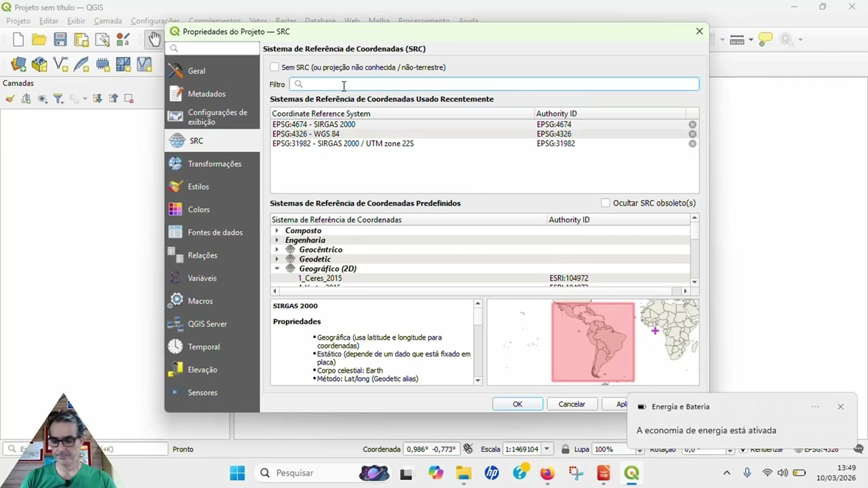Click the New GeoPackage layer icon
This screenshot has width=868, height=488.
pyautogui.click(x=39, y=64)
